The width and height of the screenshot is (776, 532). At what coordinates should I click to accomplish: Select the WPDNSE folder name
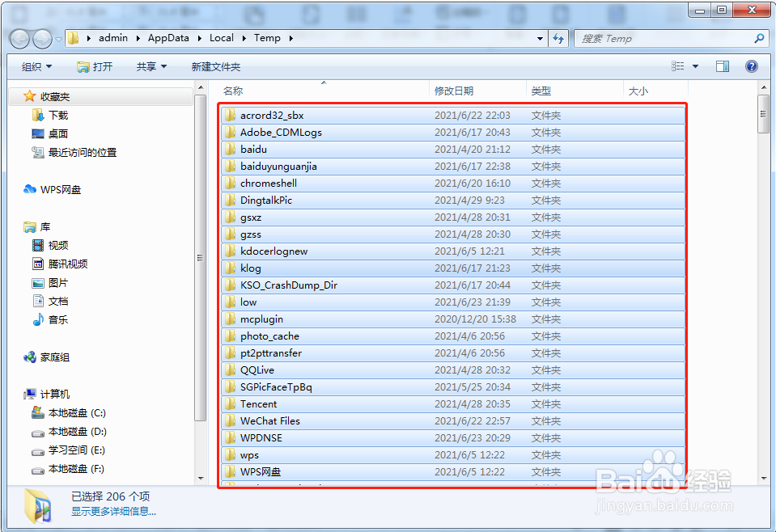[261, 438]
